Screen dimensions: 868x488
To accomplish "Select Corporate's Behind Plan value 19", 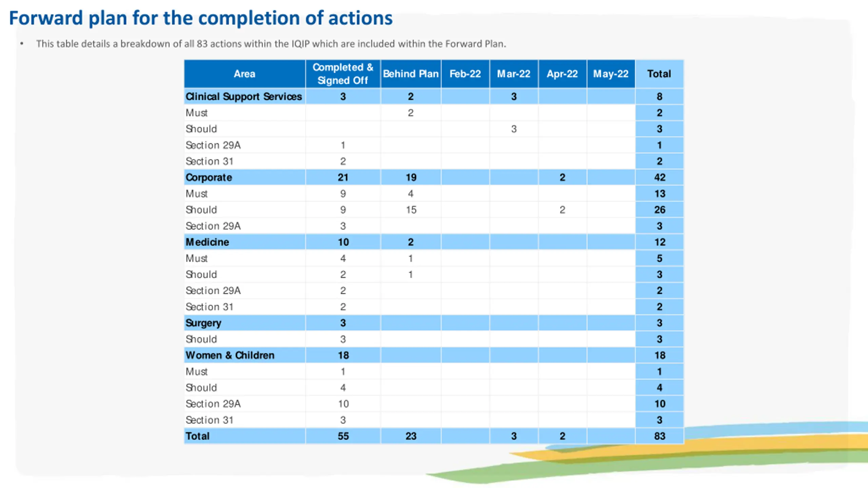I will (411, 177).
